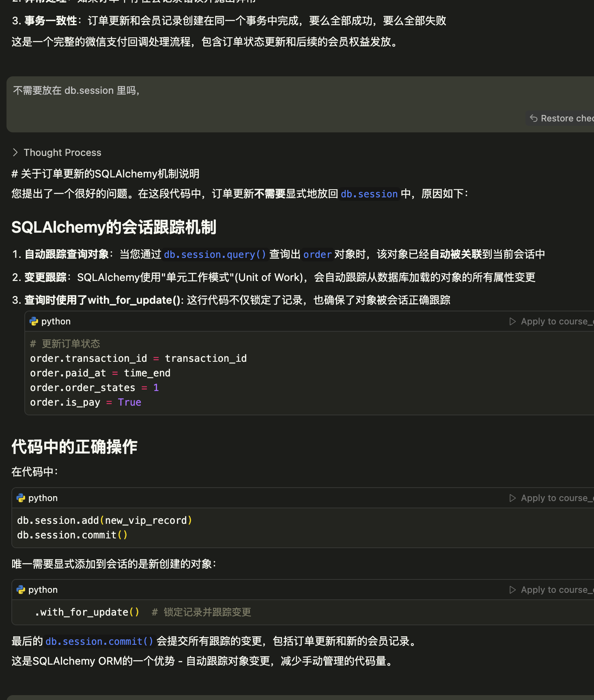
Task: Click inline code db.session.query()
Action: pos(215,255)
